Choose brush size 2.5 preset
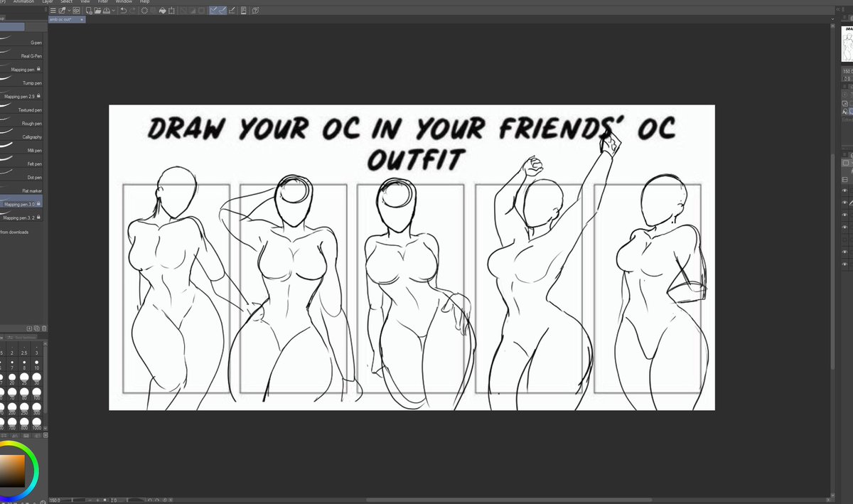 [25, 350]
